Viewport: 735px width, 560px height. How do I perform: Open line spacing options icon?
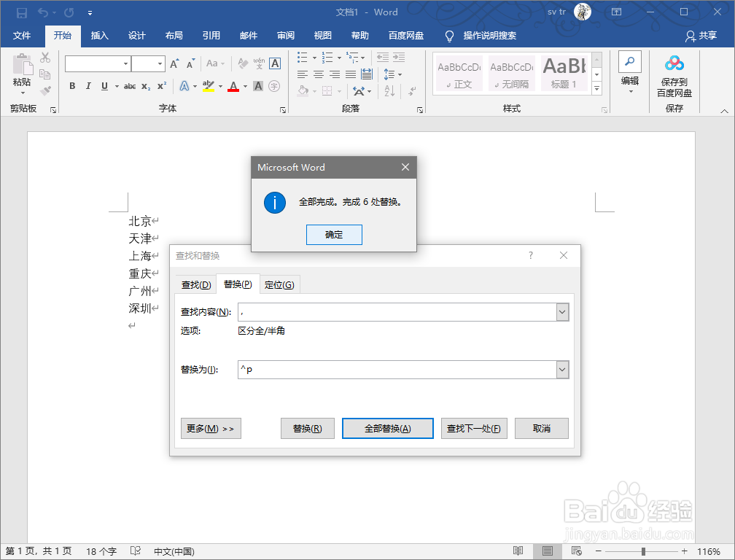pyautogui.click(x=389, y=74)
